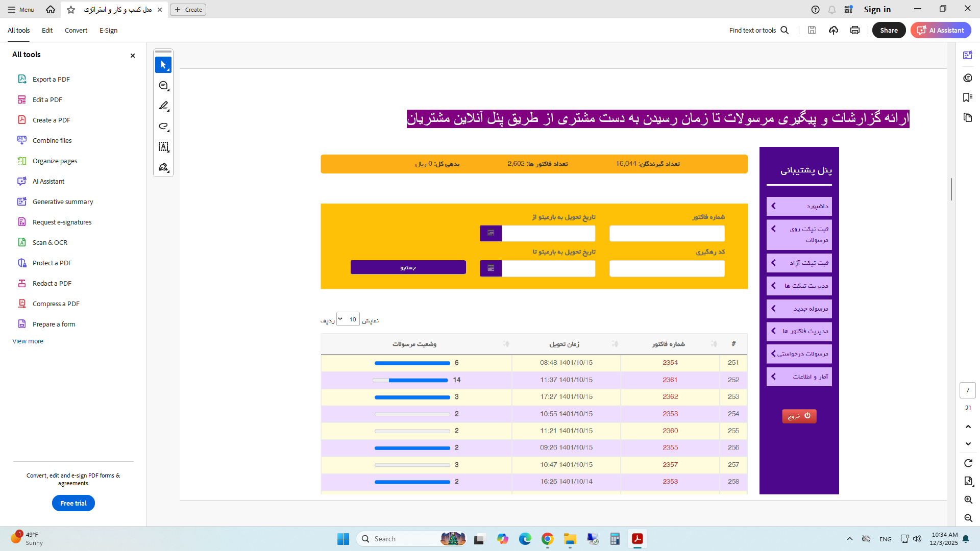Image resolution: width=980 pixels, height=551 pixels.
Task: Open the Menu hamburger dropdown
Action: point(20,10)
